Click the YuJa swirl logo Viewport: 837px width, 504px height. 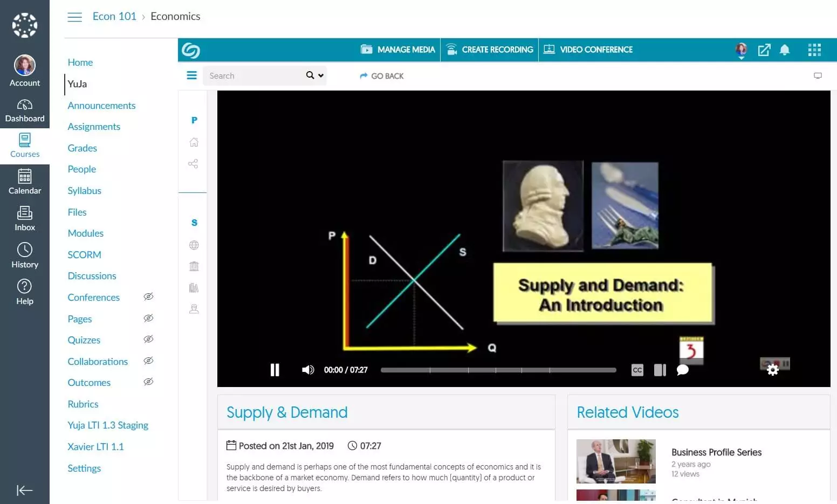tap(191, 50)
